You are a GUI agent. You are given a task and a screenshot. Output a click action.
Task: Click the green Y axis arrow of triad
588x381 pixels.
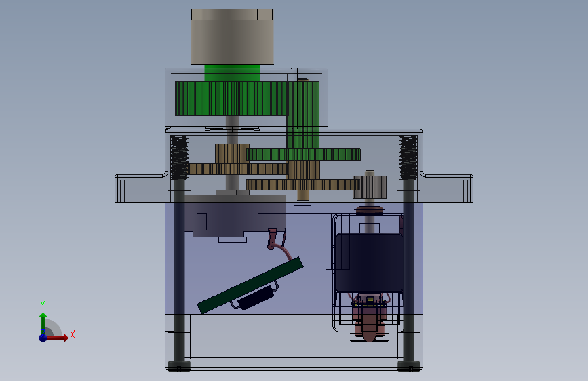43,323
